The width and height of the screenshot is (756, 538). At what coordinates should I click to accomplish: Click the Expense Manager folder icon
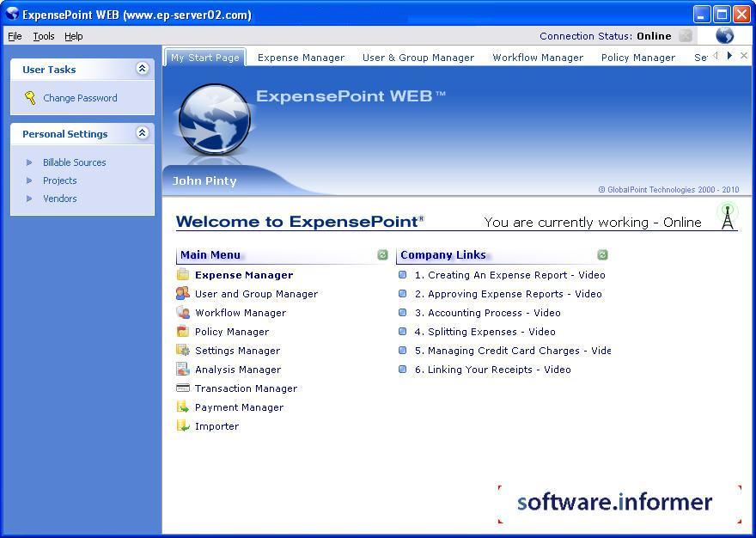pos(183,274)
